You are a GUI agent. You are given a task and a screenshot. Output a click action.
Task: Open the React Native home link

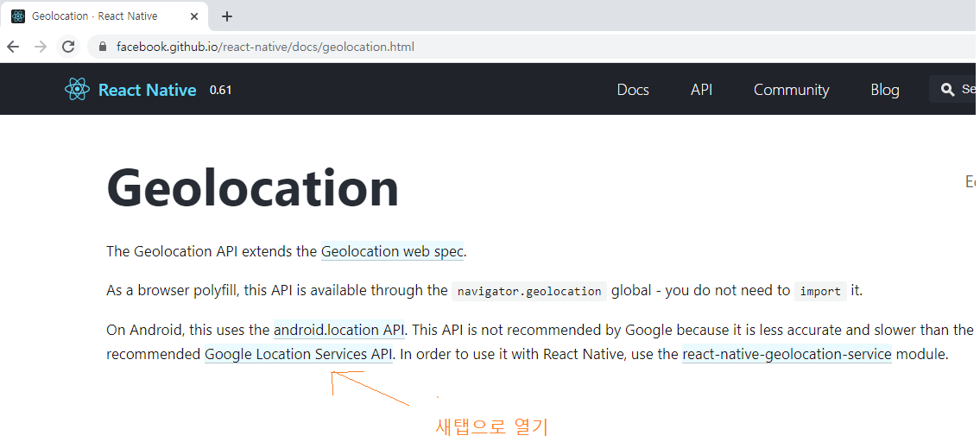point(148,90)
